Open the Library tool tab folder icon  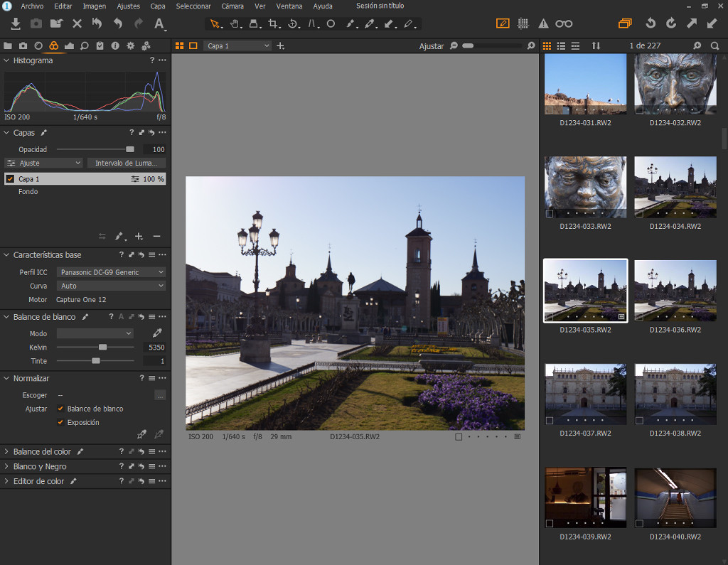pyautogui.click(x=8, y=45)
